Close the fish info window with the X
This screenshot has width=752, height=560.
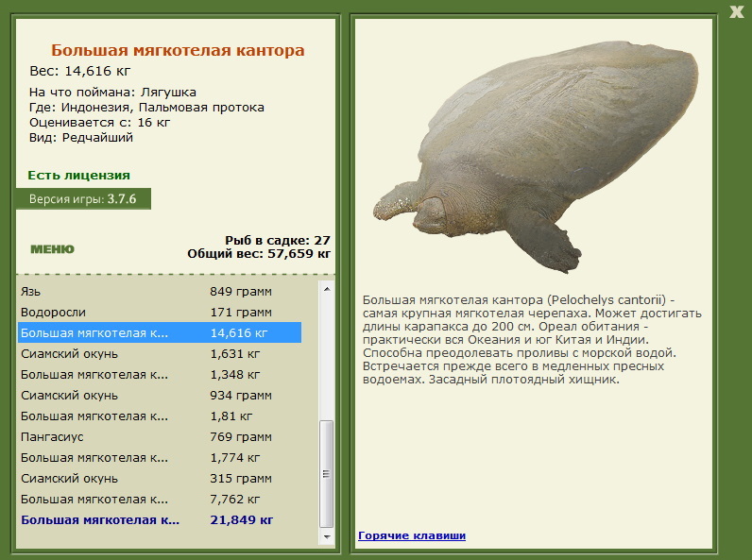point(736,11)
